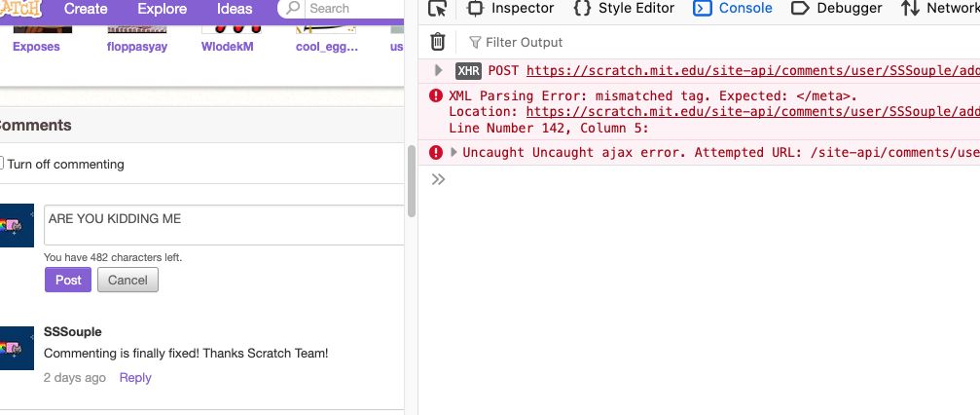Click the WlodekM avatar thumbnail
The height and width of the screenshot is (415, 980).
click(232, 29)
